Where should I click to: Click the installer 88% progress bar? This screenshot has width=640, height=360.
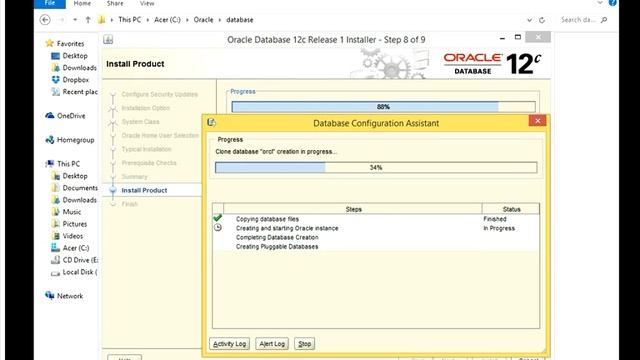(x=383, y=107)
